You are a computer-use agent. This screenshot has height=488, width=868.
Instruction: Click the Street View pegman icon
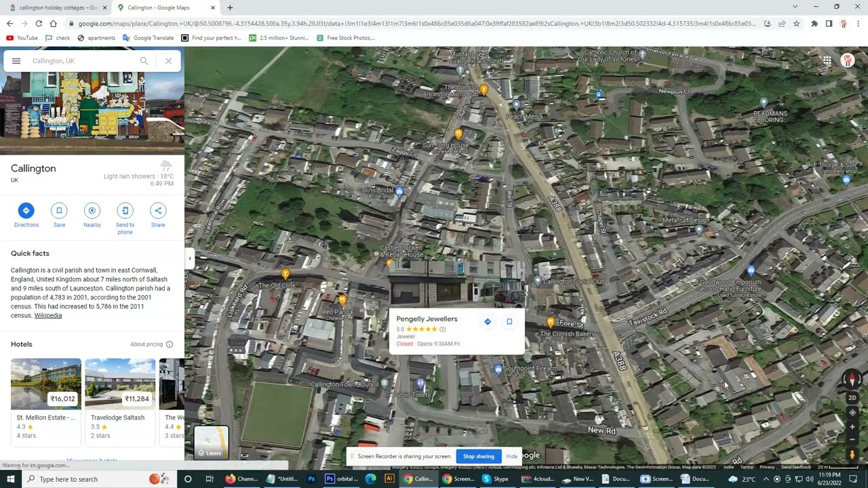[852, 454]
